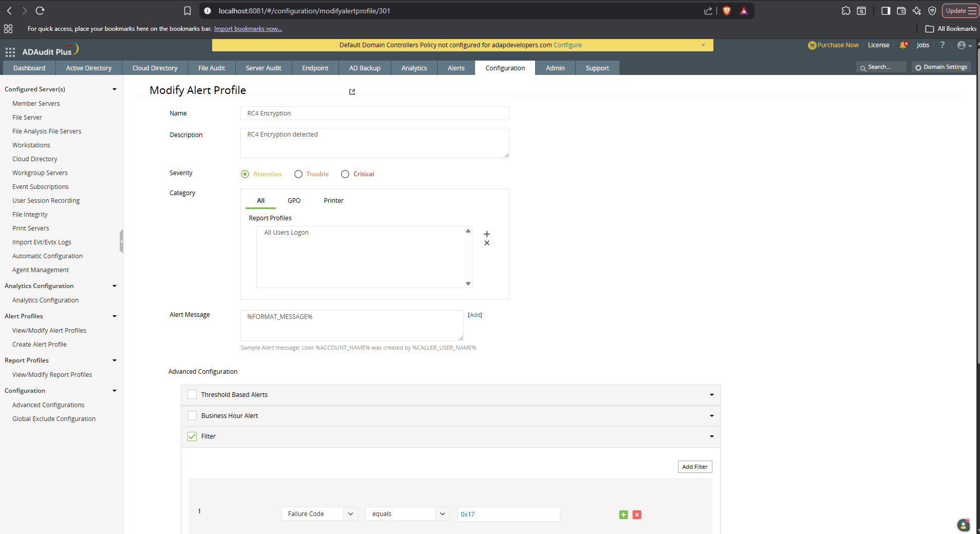Image resolution: width=980 pixels, height=534 pixels.
Task: Enable the Threshold Based Alerts checkbox
Action: (x=192, y=394)
